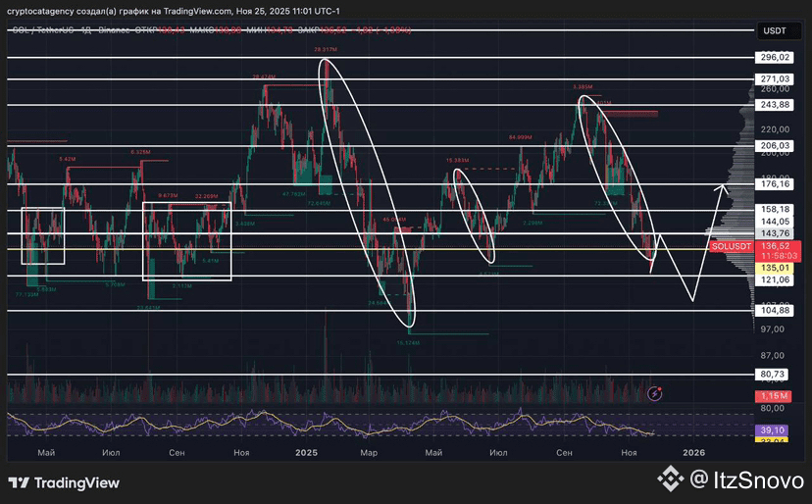Image resolution: width=812 pixels, height=504 pixels.
Task: Click the 2026 marker on time axis
Action: (x=693, y=452)
